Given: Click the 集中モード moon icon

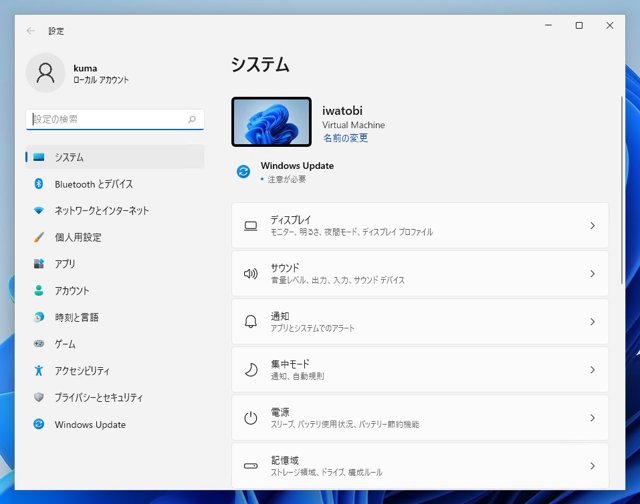Looking at the screenshot, I should [251, 370].
